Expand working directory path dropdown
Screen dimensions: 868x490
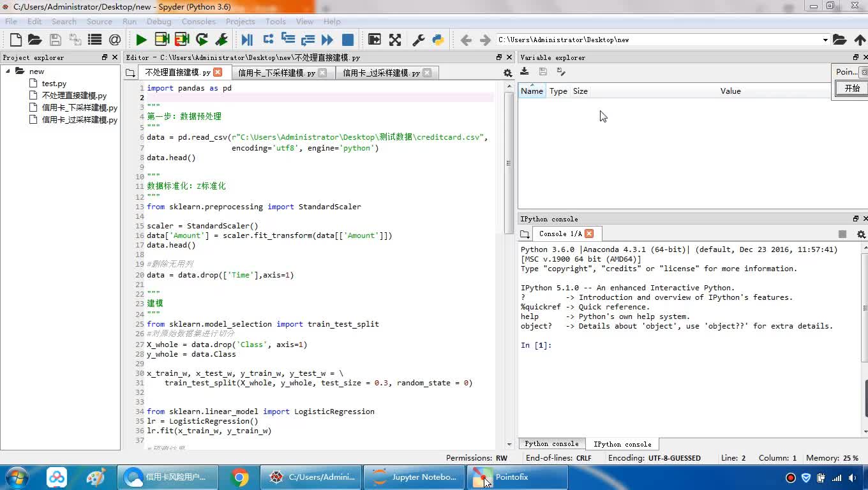(825, 40)
